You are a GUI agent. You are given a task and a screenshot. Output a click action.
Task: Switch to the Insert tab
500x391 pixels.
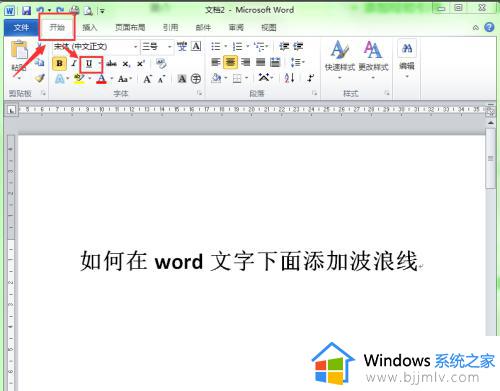[89, 27]
